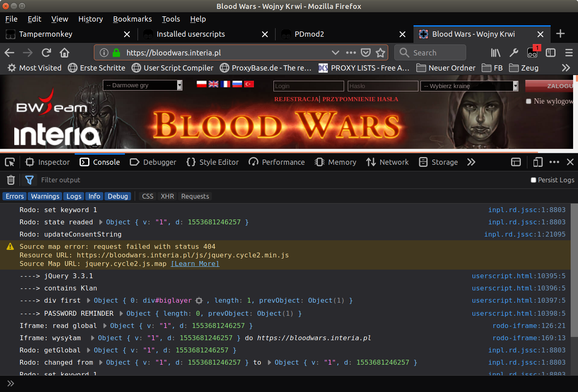Click the Login input field
Viewport: 578px width, 392px height.
point(308,86)
